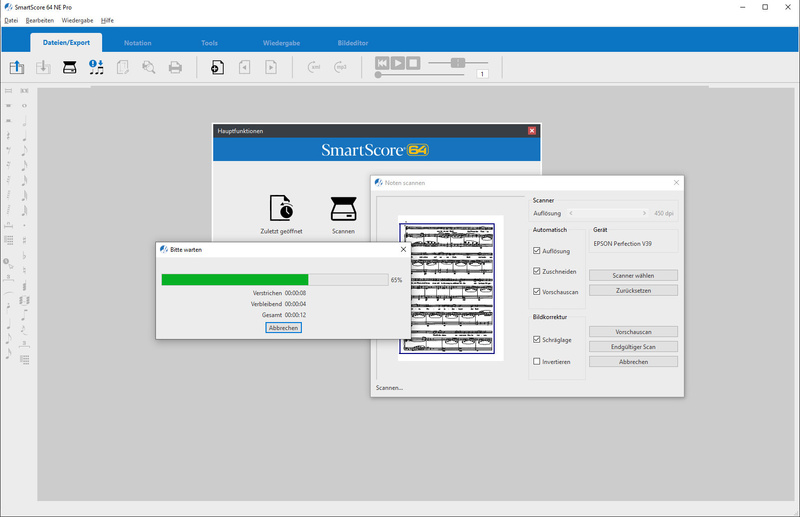
Task: Click the scanned sheet music preview
Action: click(446, 288)
